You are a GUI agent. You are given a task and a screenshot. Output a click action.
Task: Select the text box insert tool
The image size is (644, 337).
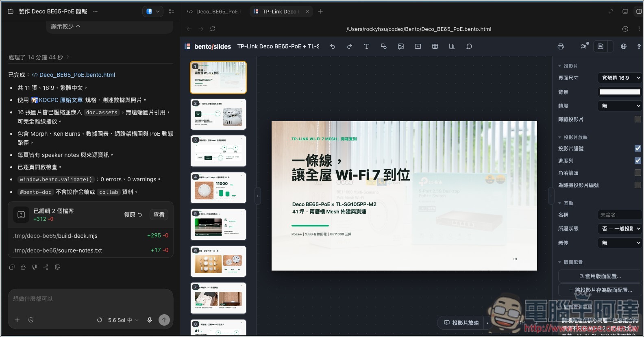click(x=367, y=46)
